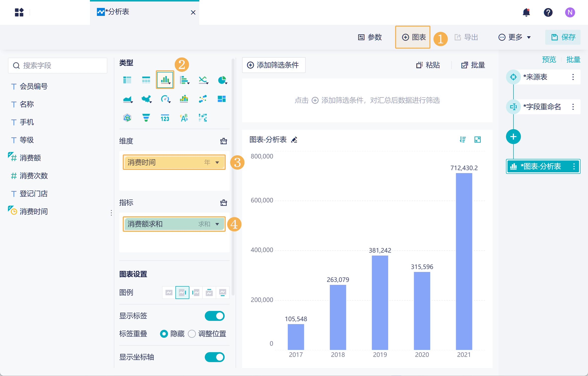This screenshot has width=588, height=376.
Task: Open the 消费额求和 aggregation dropdown
Action: point(217,224)
